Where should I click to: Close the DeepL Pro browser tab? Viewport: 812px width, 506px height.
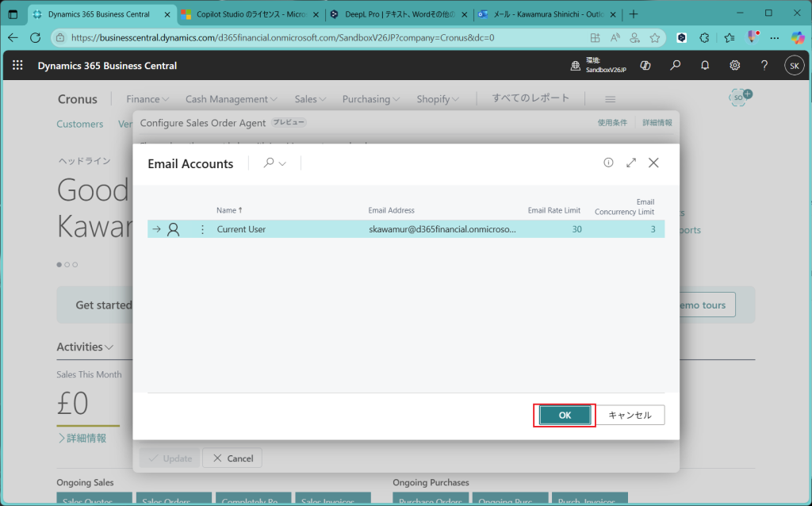tap(465, 14)
